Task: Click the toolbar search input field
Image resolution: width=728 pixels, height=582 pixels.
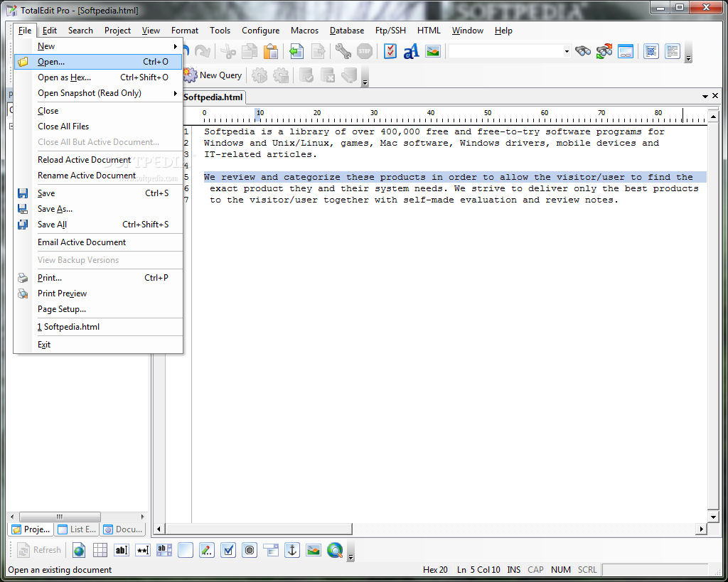Action: tap(505, 51)
